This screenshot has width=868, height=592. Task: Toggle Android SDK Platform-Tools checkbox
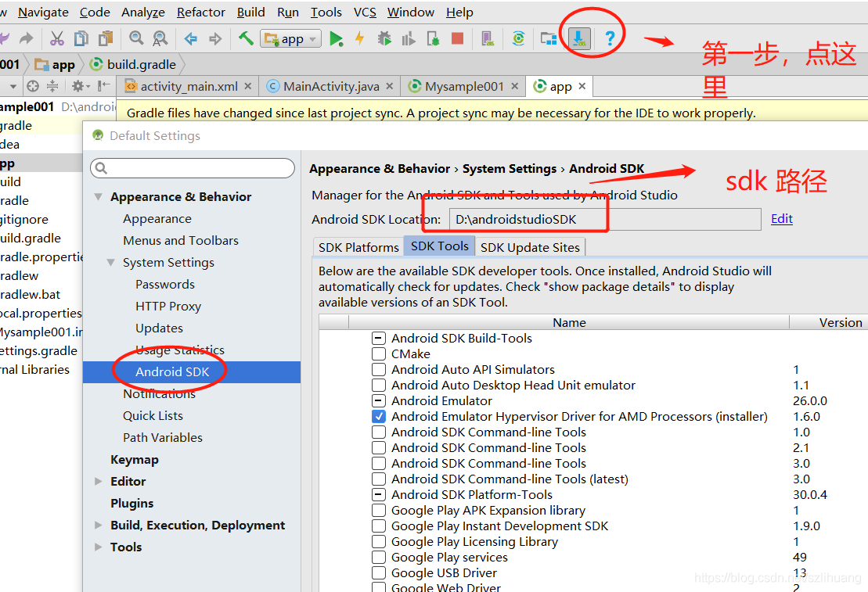point(379,494)
